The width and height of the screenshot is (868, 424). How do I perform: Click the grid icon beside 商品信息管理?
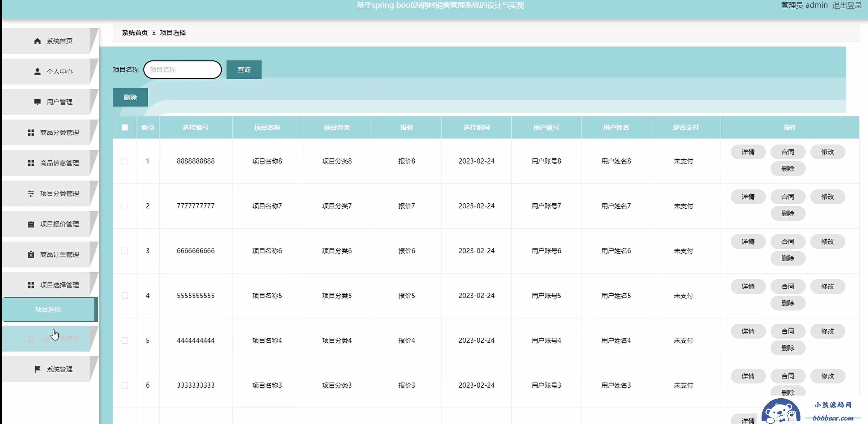(x=31, y=163)
